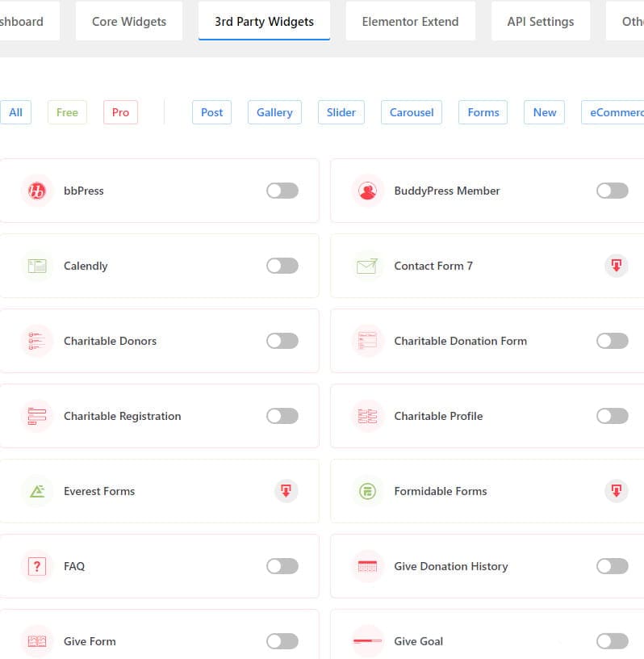Click the Give Form icon
This screenshot has height=659, width=644.
point(37,641)
